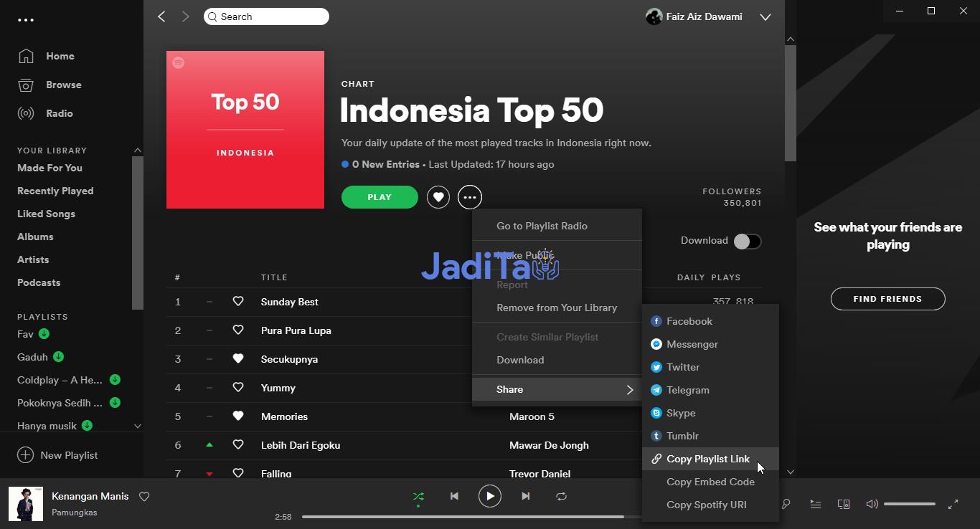Click Copy Playlist Link
Image resolution: width=980 pixels, height=529 pixels.
[x=710, y=459]
